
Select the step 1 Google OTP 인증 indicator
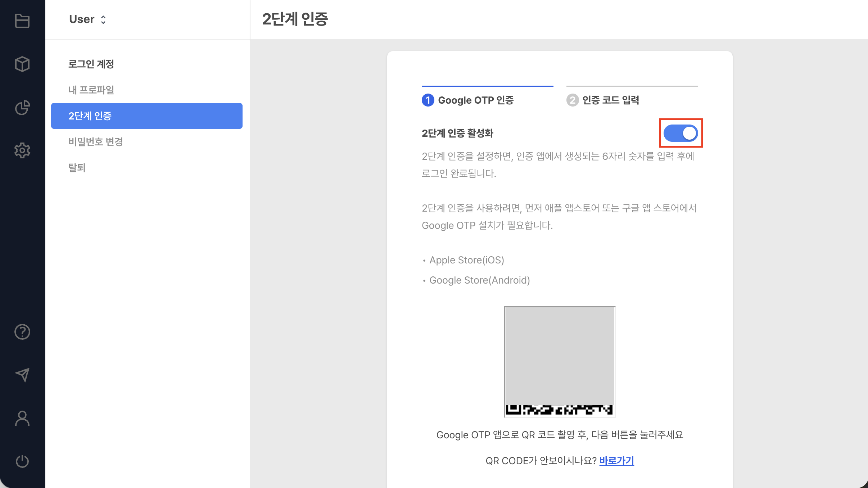pyautogui.click(x=468, y=100)
